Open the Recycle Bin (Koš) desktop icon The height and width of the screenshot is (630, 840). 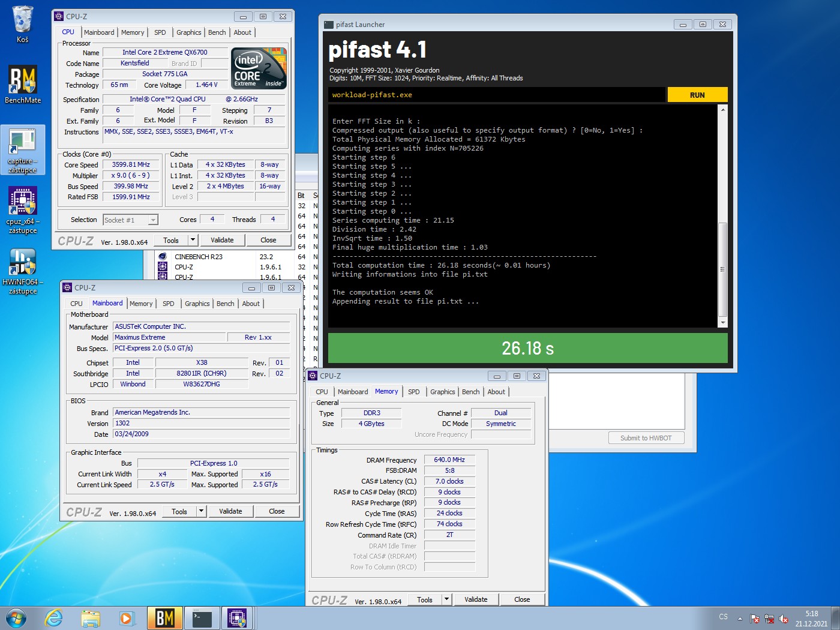pos(22,24)
